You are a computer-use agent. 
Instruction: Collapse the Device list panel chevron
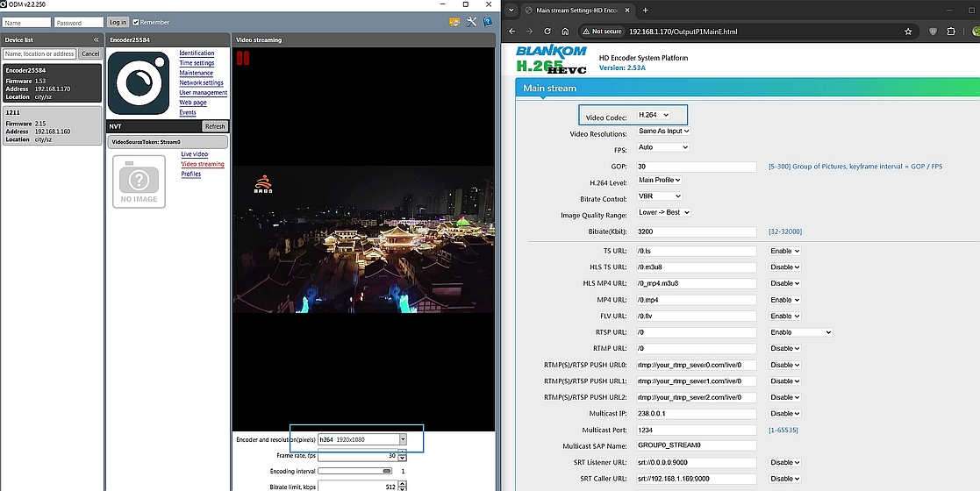click(x=97, y=39)
